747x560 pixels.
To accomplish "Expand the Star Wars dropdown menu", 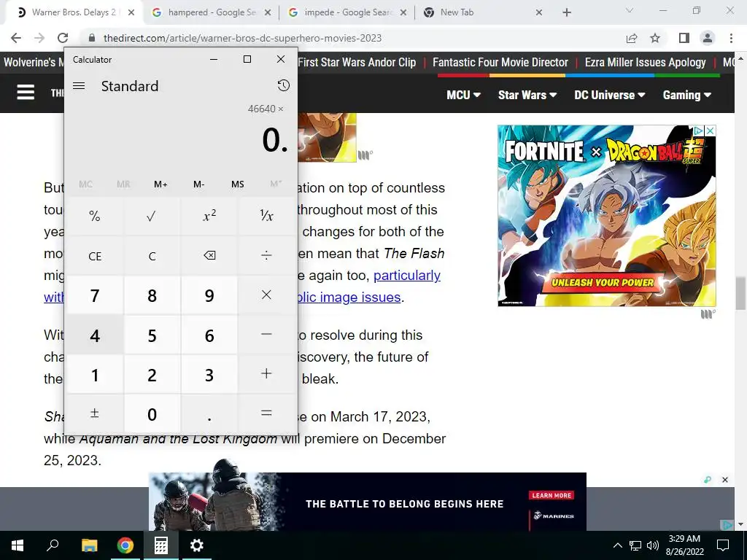I will point(527,95).
